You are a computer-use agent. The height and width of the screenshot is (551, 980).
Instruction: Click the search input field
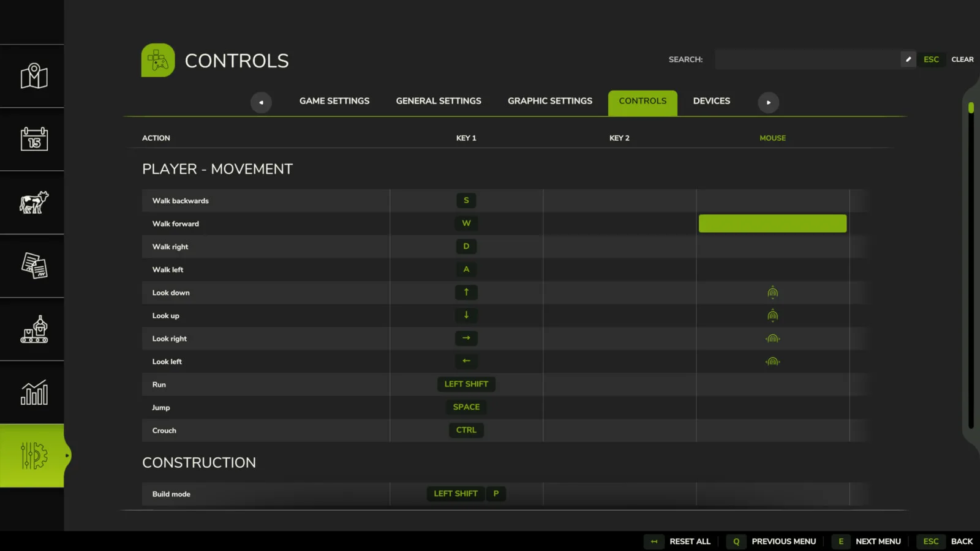point(808,59)
